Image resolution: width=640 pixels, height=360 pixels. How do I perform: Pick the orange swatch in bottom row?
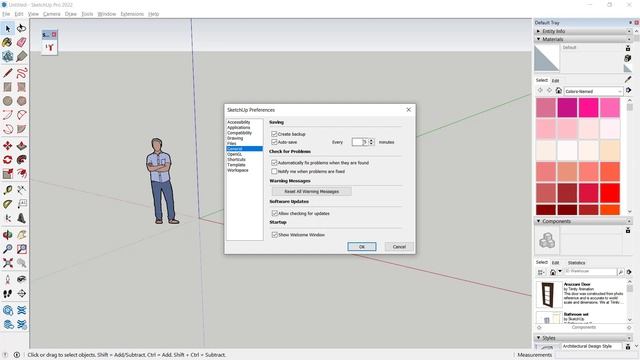(x=610, y=210)
